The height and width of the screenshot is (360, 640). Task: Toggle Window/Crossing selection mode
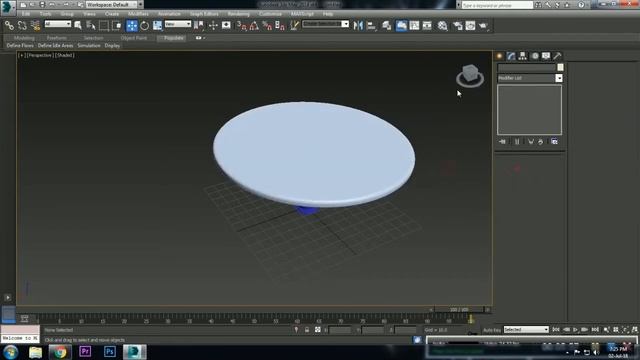(x=117, y=26)
